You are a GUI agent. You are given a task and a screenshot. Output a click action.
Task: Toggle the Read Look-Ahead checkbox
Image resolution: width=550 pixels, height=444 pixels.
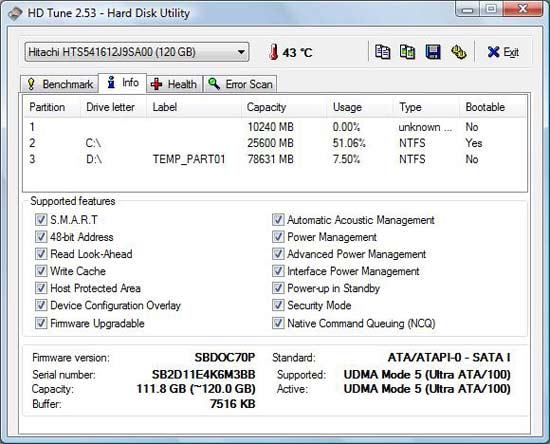pyautogui.click(x=41, y=254)
